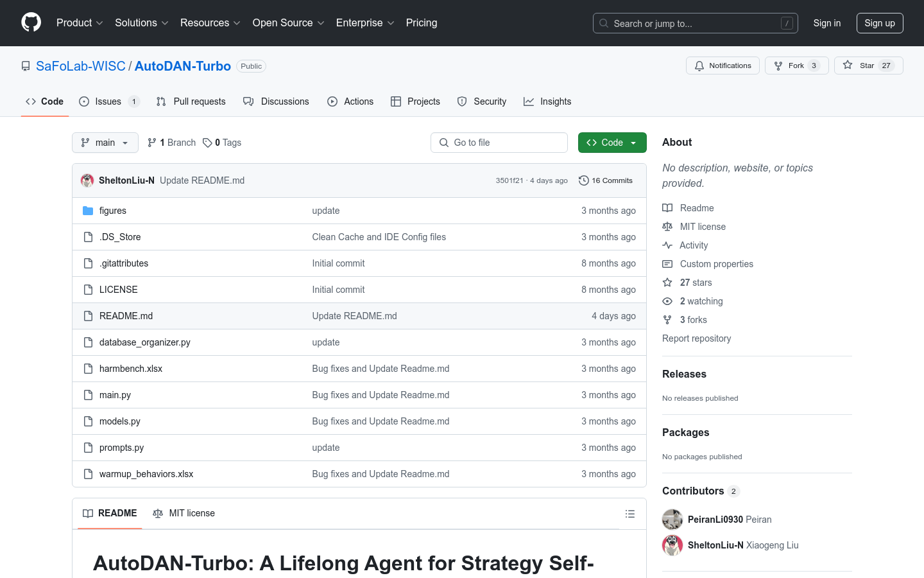Click the Sign in link
The image size is (924, 578).
[826, 23]
